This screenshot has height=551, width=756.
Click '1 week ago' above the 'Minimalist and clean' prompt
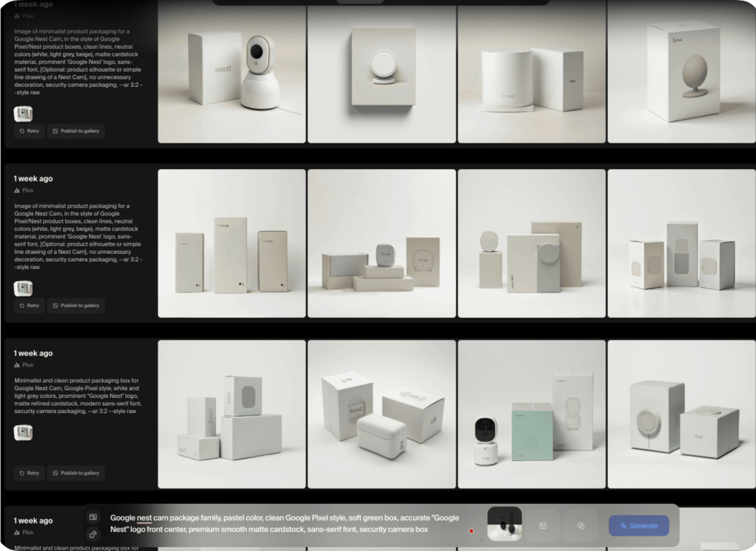coord(33,353)
